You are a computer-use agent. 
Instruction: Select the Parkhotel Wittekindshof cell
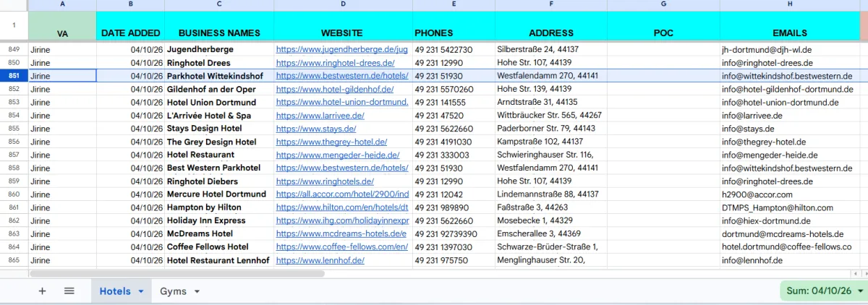tap(219, 76)
